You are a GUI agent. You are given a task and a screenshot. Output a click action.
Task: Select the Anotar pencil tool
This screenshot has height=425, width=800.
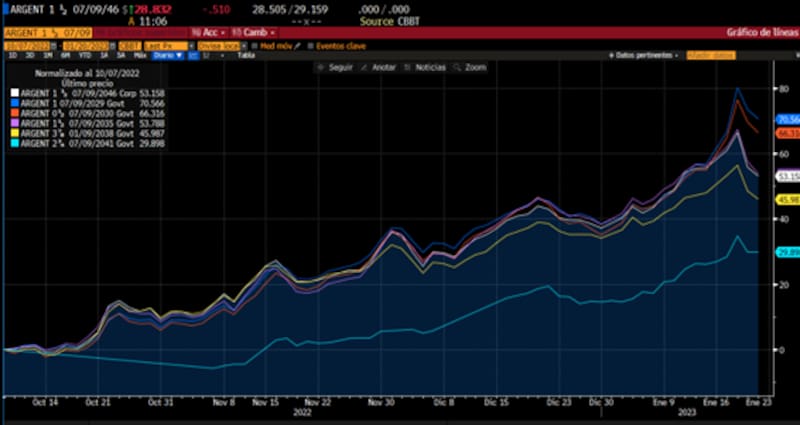click(x=376, y=68)
